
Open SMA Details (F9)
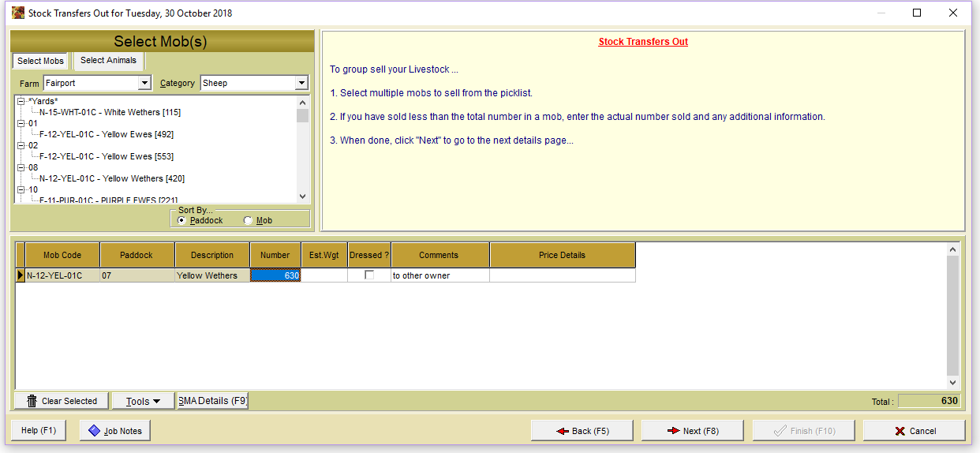click(212, 401)
